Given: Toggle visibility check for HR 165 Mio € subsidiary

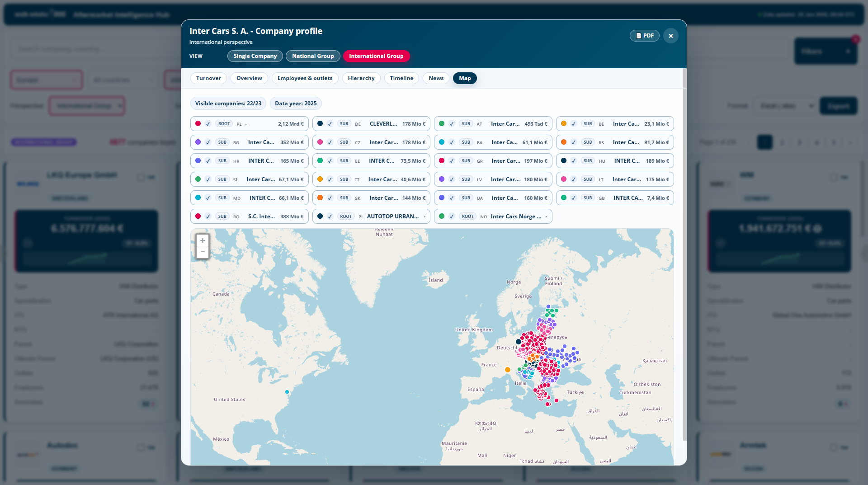Looking at the screenshot, I should [208, 161].
